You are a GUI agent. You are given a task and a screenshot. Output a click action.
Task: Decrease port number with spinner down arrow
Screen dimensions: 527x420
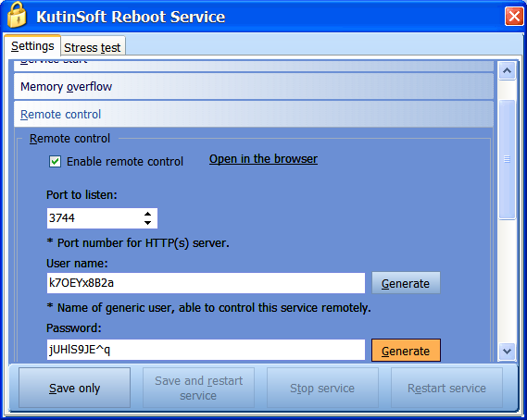147,223
